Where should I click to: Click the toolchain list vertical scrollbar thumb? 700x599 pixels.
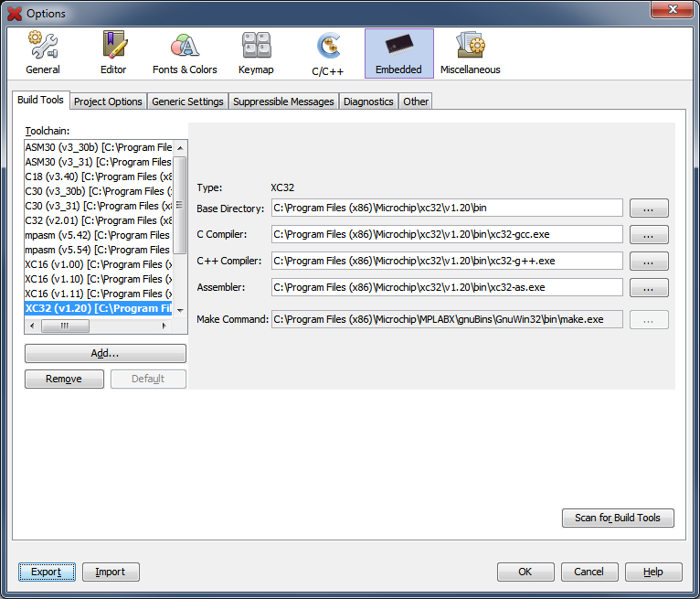180,205
